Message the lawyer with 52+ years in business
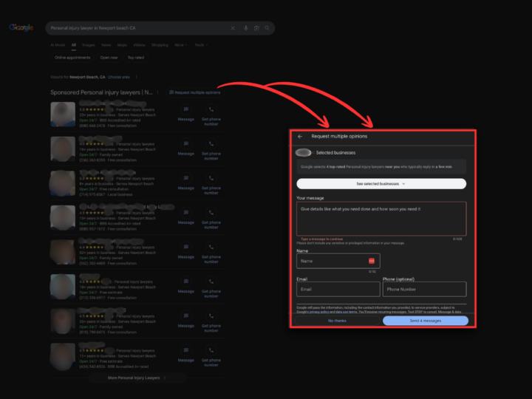Image resolution: width=532 pixels, height=399 pixels. pos(186,251)
